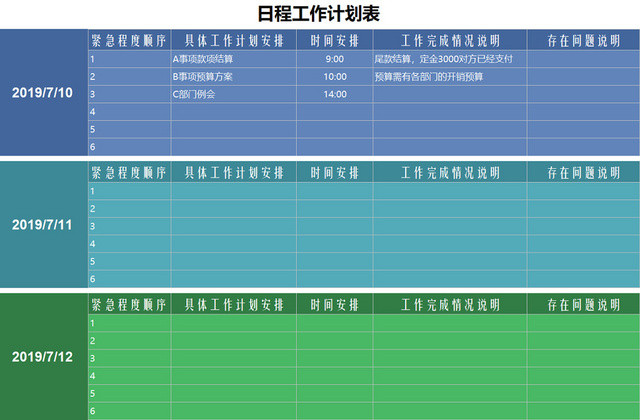The image size is (640, 420).
Task: Click 时间安排 header in 2019/7/11 block
Action: pos(335,172)
